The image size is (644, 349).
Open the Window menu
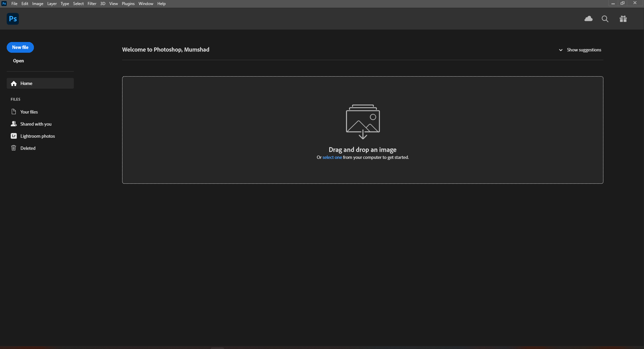(146, 4)
